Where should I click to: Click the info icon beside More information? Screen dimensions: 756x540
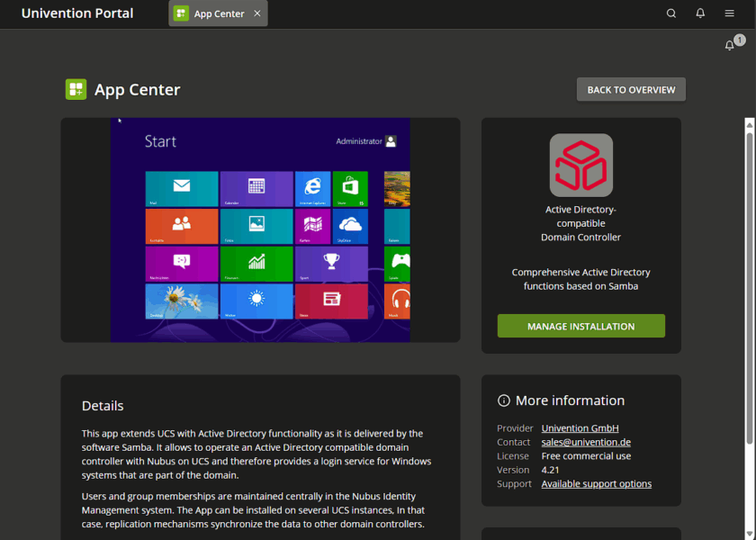tap(503, 400)
